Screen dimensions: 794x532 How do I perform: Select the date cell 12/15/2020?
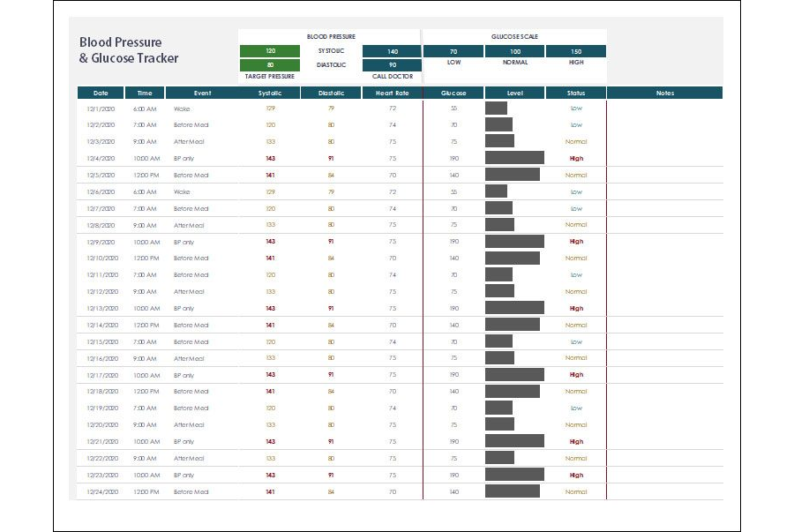pos(102,342)
